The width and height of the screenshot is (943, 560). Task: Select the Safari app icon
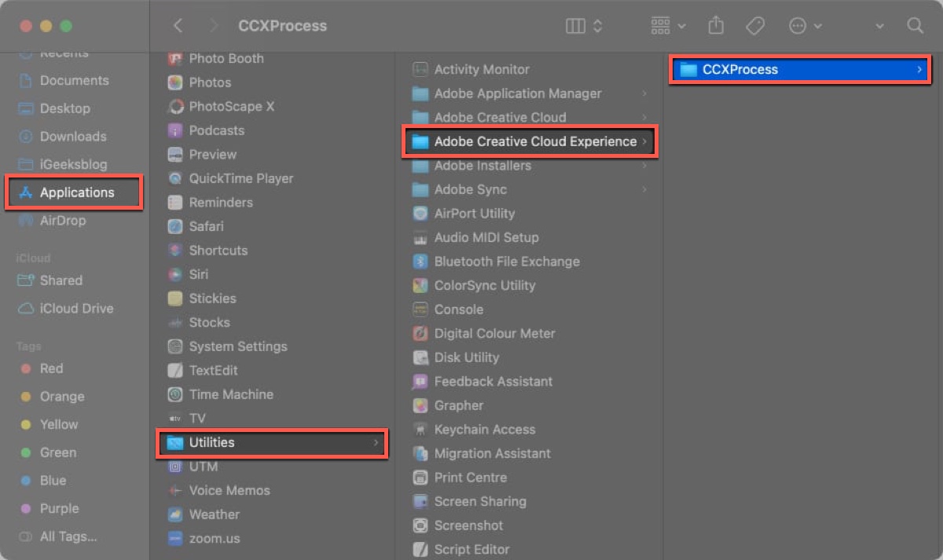click(x=175, y=226)
